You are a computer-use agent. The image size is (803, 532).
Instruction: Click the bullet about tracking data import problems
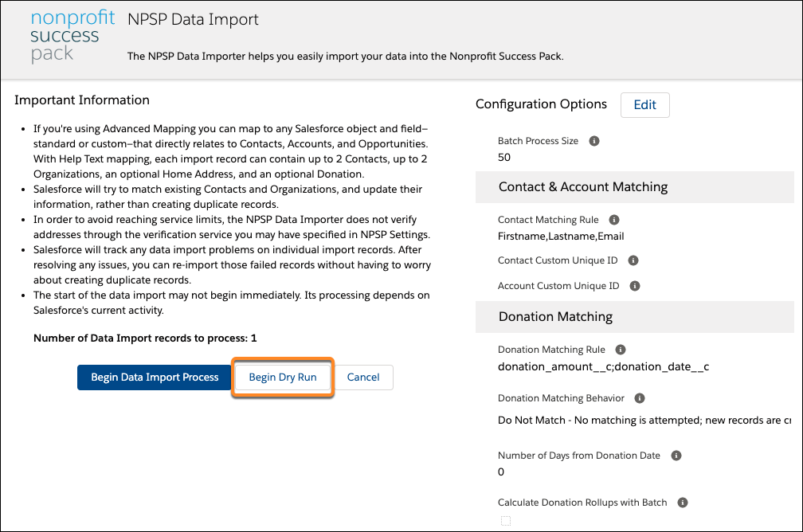click(x=232, y=264)
